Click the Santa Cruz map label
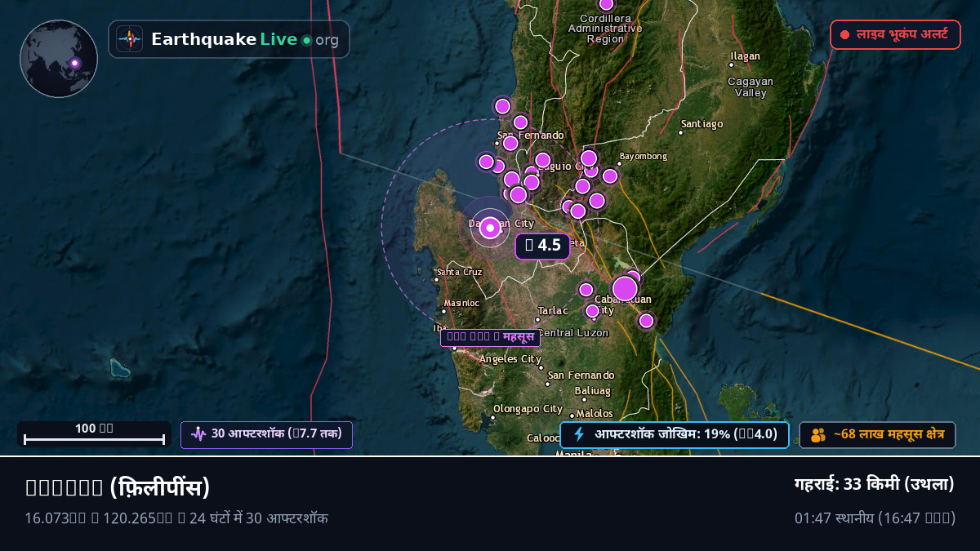980x551 pixels. tap(460, 272)
